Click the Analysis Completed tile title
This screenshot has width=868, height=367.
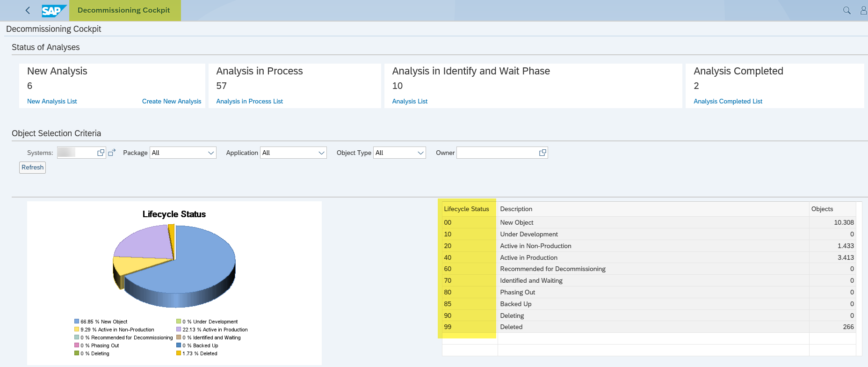pos(738,71)
